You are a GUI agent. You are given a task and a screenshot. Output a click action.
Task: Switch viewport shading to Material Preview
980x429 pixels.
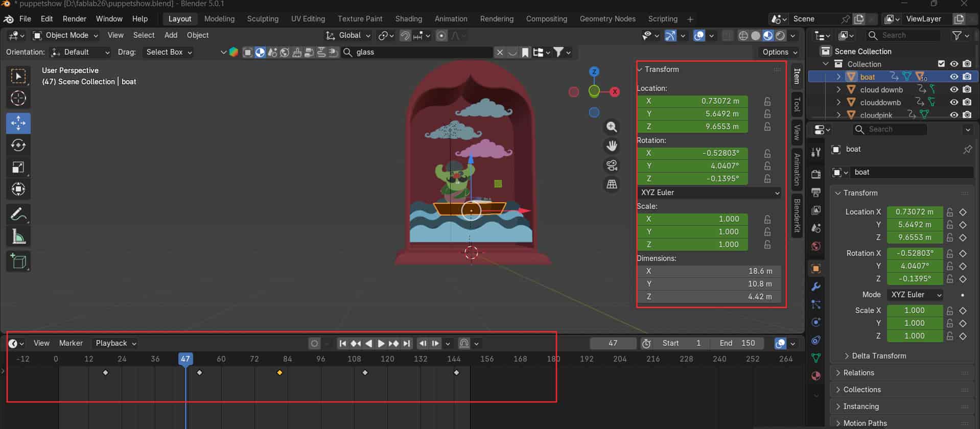click(x=768, y=36)
